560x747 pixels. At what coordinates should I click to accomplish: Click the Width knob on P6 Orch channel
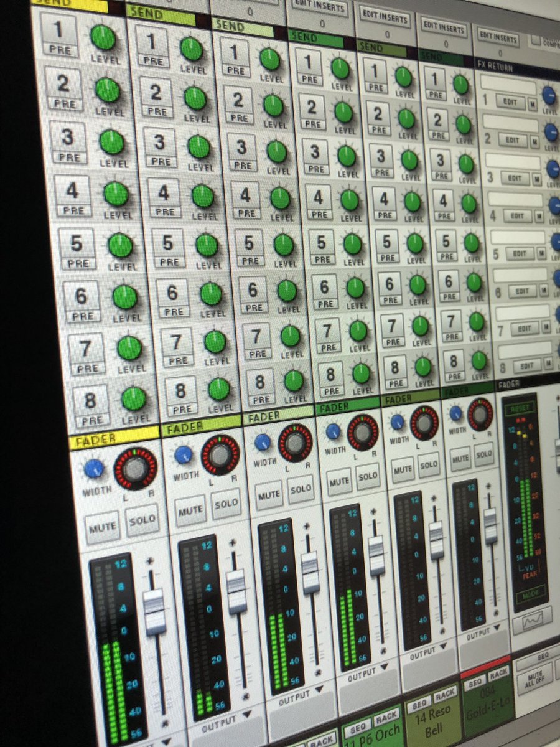(x=334, y=431)
